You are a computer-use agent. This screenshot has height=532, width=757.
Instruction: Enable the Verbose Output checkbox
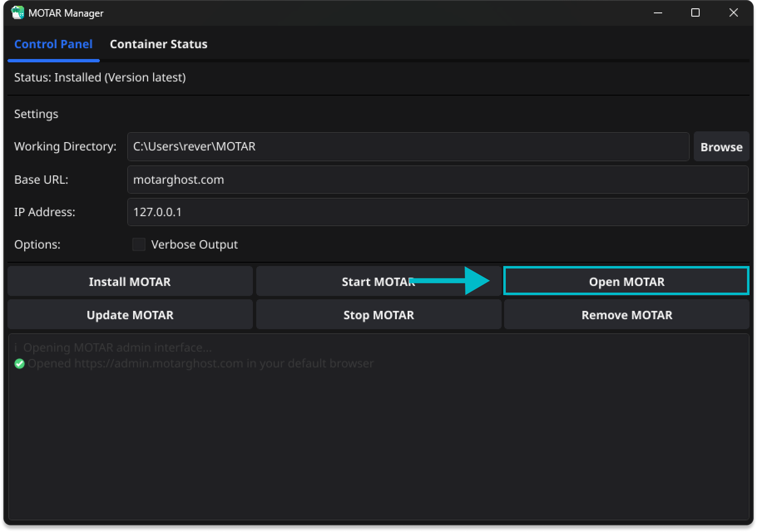pyautogui.click(x=139, y=244)
